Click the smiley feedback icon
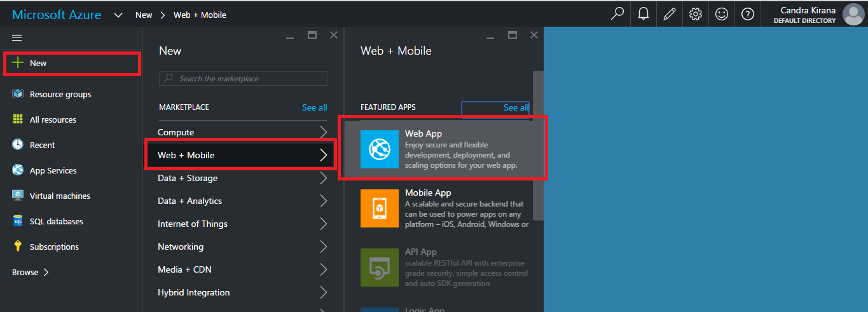Viewport: 868px width, 312px height. 722,14
